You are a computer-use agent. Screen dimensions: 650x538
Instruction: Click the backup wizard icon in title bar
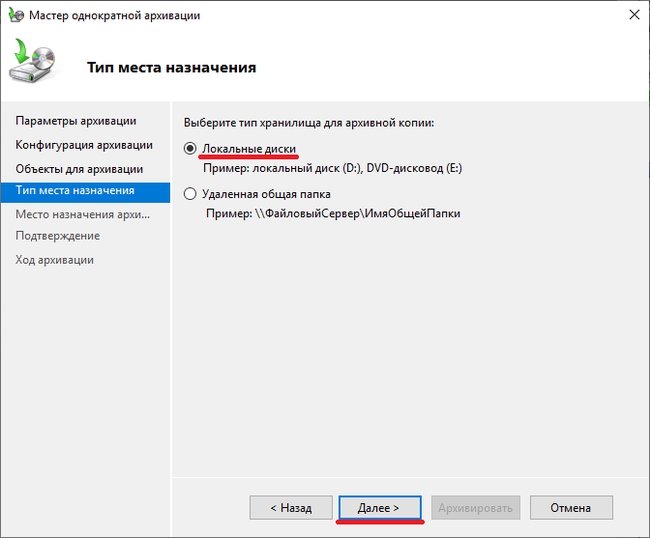click(16, 15)
